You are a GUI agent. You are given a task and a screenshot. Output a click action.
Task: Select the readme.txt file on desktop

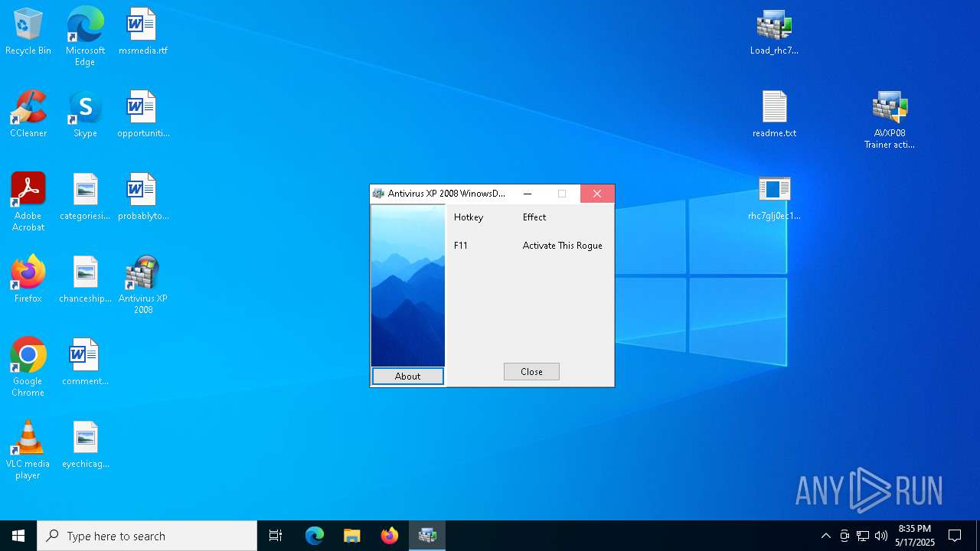click(774, 115)
